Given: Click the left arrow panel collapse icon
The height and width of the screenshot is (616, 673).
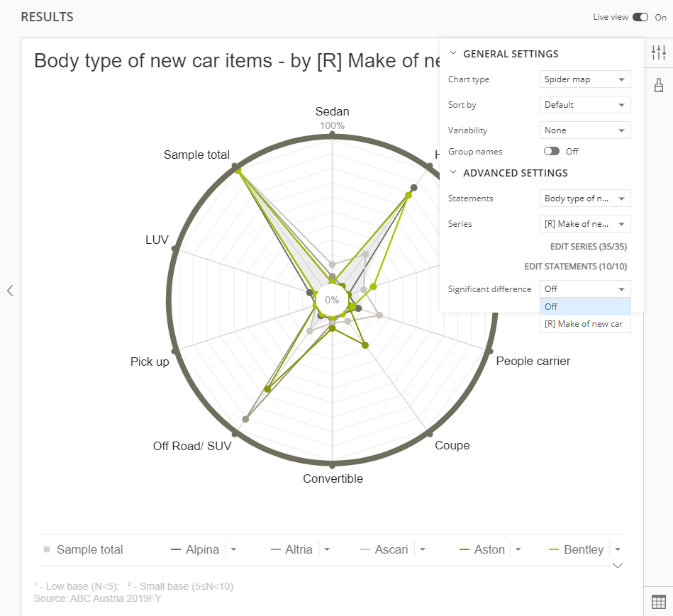Looking at the screenshot, I should 10,290.
